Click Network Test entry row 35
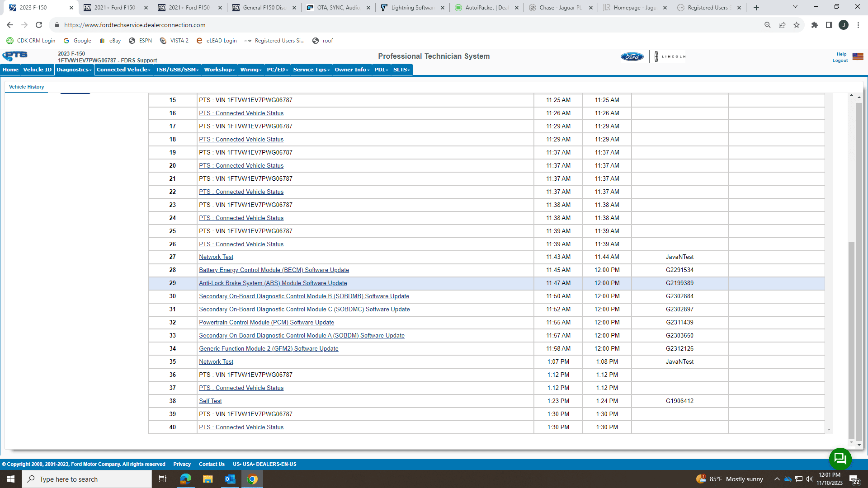Viewport: 868px width, 488px height. (216, 361)
